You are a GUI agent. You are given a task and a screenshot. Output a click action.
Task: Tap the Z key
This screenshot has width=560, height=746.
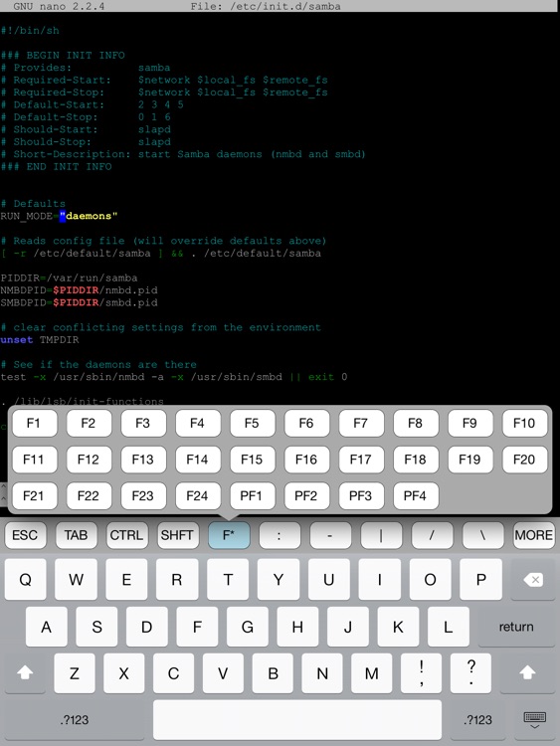click(75, 672)
